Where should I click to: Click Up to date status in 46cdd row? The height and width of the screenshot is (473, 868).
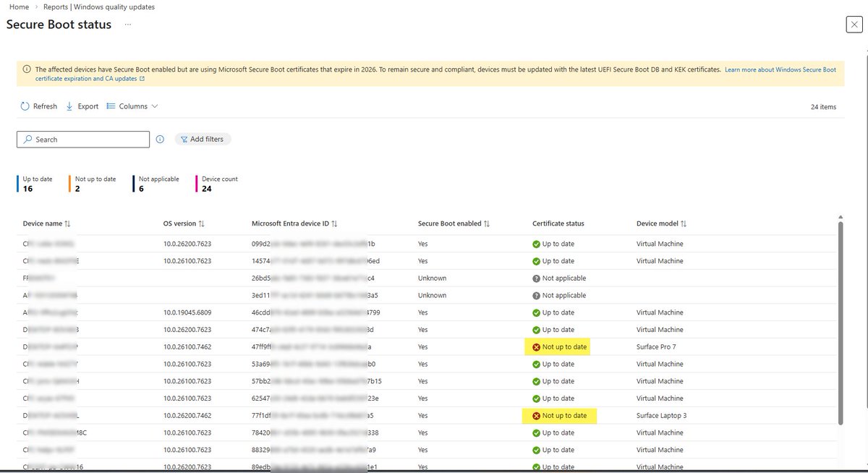point(553,312)
